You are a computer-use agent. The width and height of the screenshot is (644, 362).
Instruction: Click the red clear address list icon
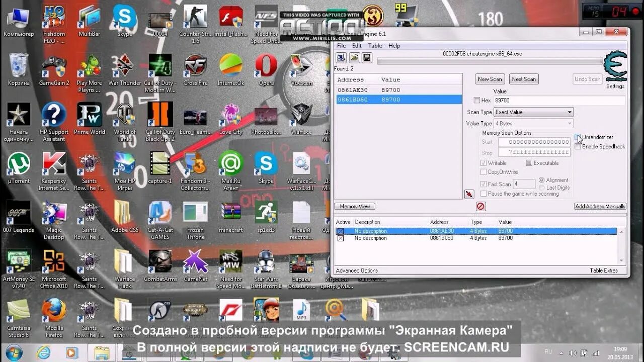coord(480,206)
